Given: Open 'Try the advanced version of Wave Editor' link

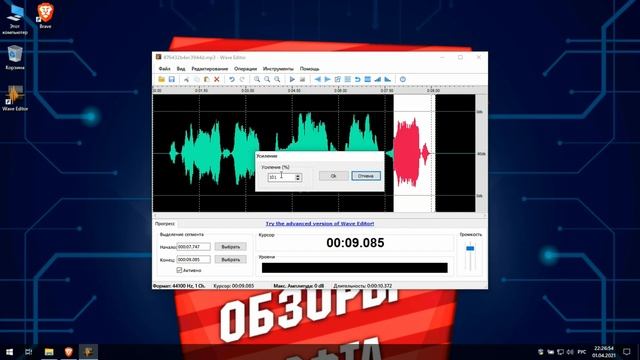Looking at the screenshot, I should click(x=320, y=224).
